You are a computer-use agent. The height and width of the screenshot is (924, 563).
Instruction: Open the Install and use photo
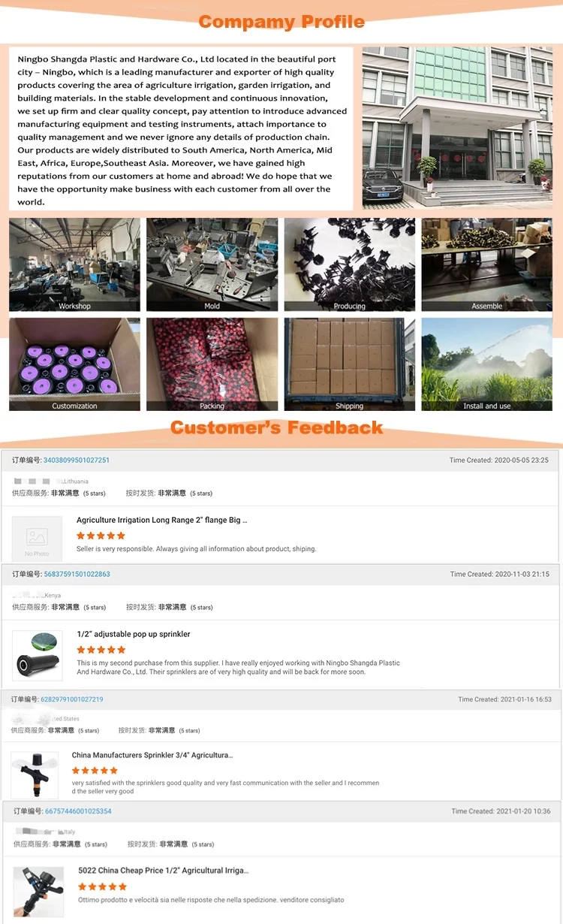pyautogui.click(x=487, y=364)
